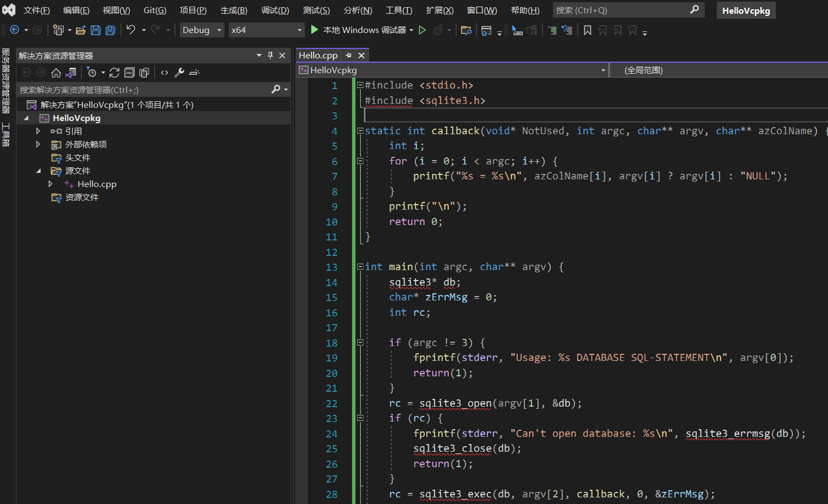Screen dimensions: 828x504
Task: Collapse the if (rc) fold on line 23
Action: (360, 418)
